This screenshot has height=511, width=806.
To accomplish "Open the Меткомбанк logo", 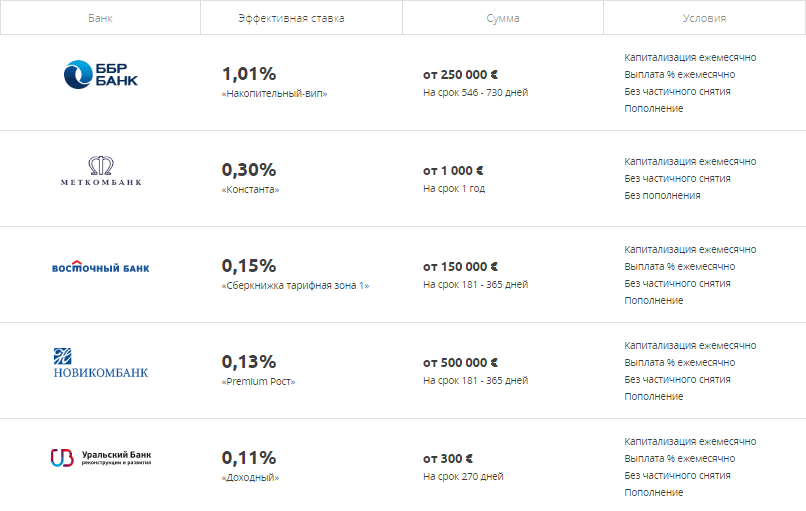I will [x=101, y=171].
